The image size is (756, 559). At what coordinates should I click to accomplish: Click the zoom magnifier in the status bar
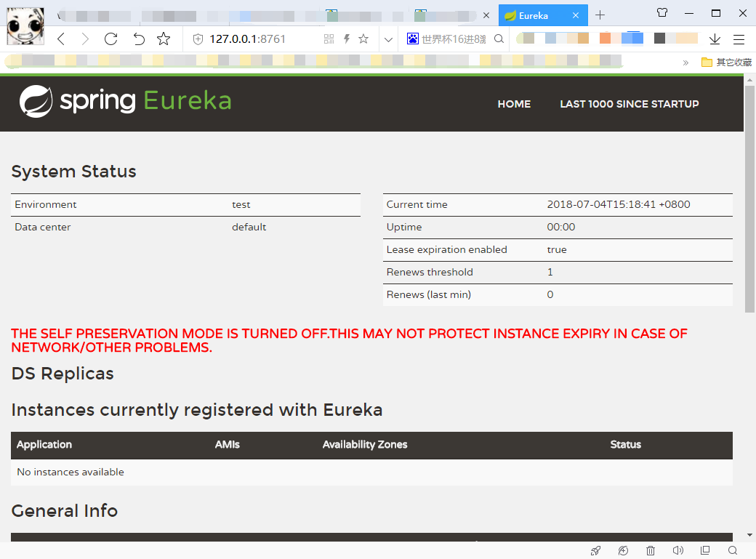click(x=733, y=550)
